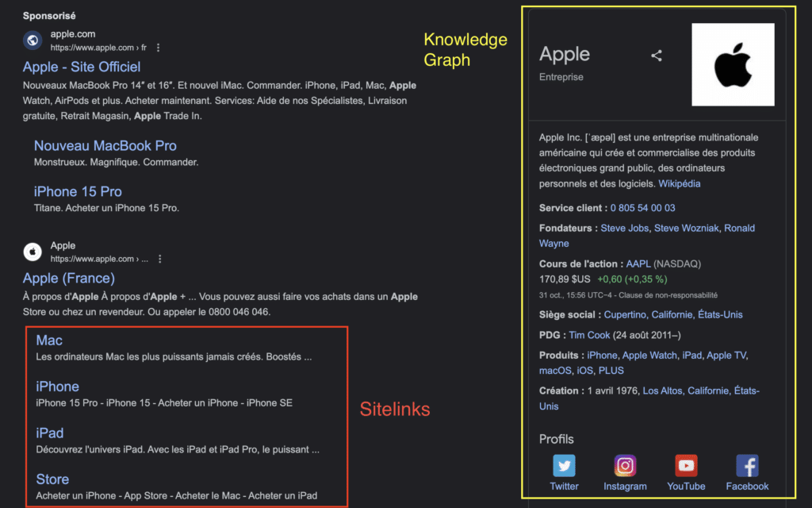This screenshot has width=812, height=508.
Task: Open Apple's Instagram profile icon
Action: [625, 465]
